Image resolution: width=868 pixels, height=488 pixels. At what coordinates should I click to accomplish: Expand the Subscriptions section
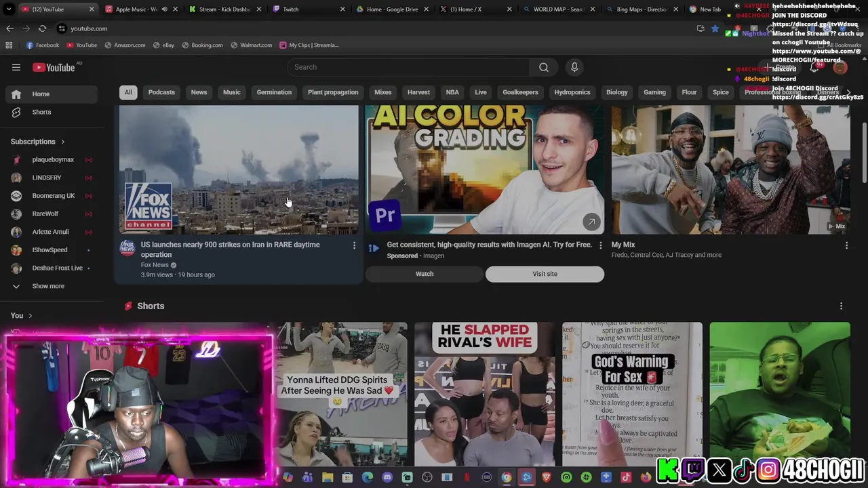coord(38,142)
